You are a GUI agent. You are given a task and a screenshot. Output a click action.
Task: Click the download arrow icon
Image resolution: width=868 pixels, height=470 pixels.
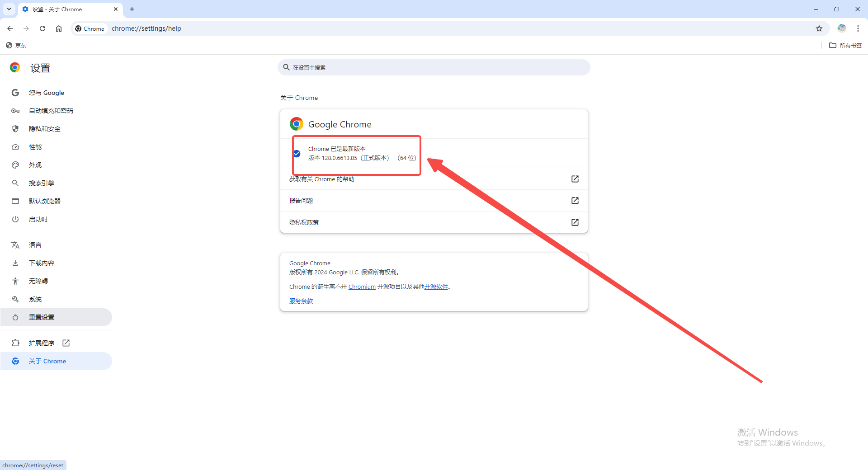click(x=15, y=263)
